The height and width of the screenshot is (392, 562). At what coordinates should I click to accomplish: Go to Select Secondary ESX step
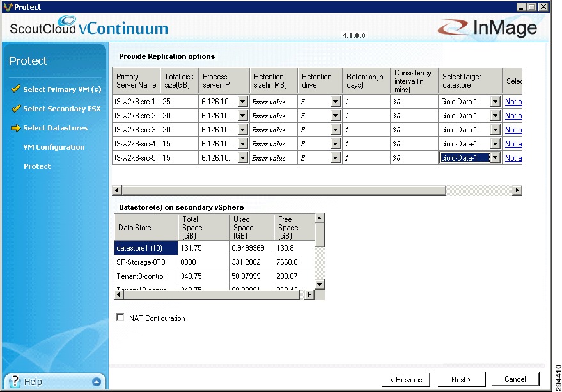point(61,109)
